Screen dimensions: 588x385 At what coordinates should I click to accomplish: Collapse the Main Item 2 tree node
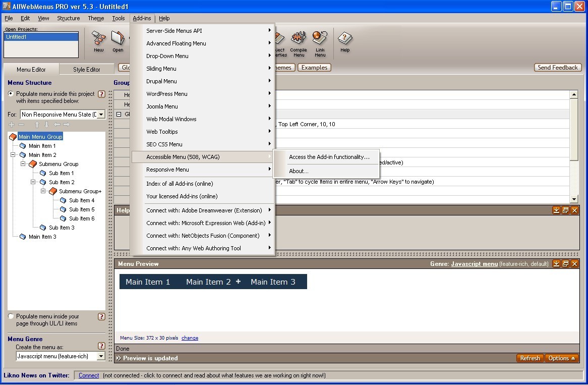13,154
